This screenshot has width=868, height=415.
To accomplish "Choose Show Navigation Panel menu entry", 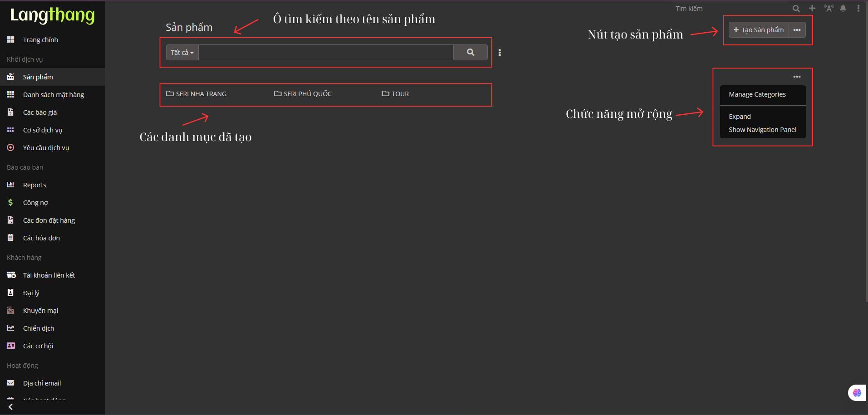I will (x=762, y=130).
